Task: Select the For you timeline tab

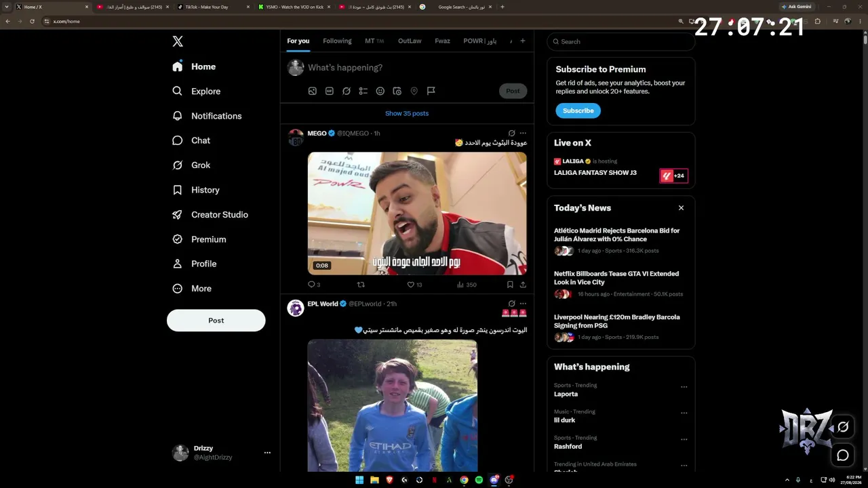Action: click(298, 41)
